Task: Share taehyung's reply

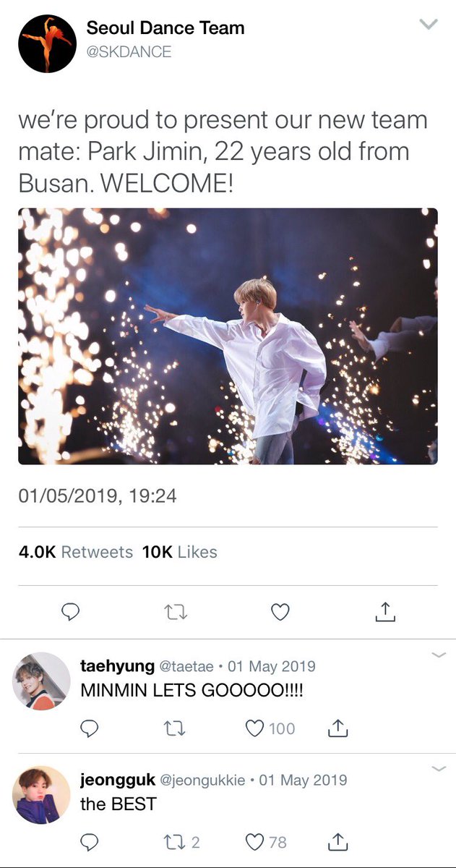Action: pyautogui.click(x=337, y=728)
